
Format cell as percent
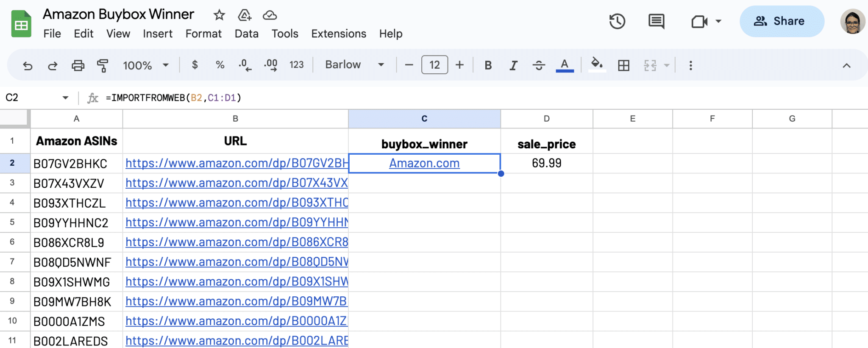pyautogui.click(x=220, y=65)
